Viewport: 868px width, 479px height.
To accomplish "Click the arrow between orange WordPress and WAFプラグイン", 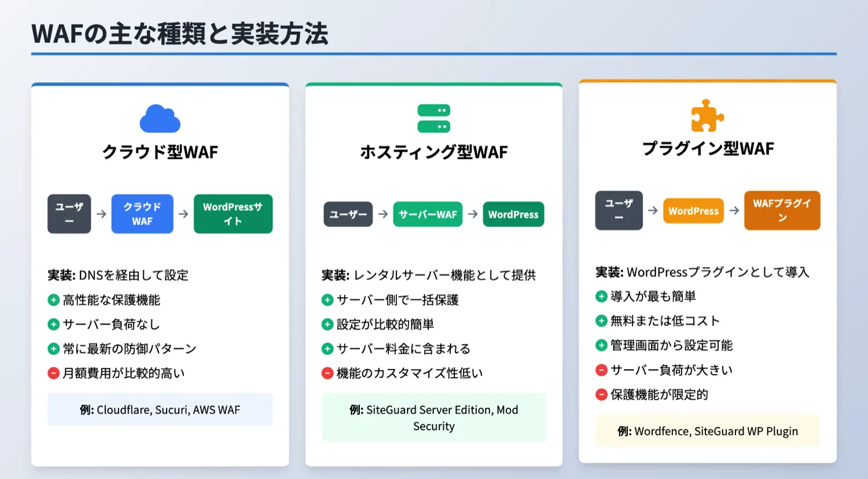I will tap(734, 210).
